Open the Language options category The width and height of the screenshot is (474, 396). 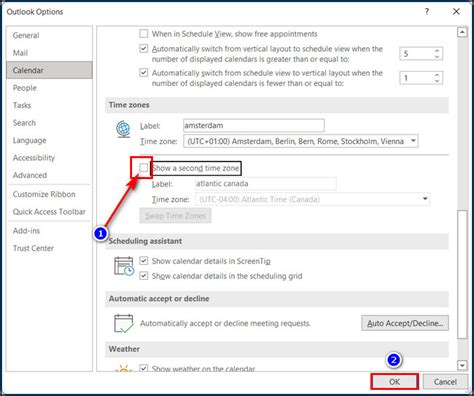49,140
